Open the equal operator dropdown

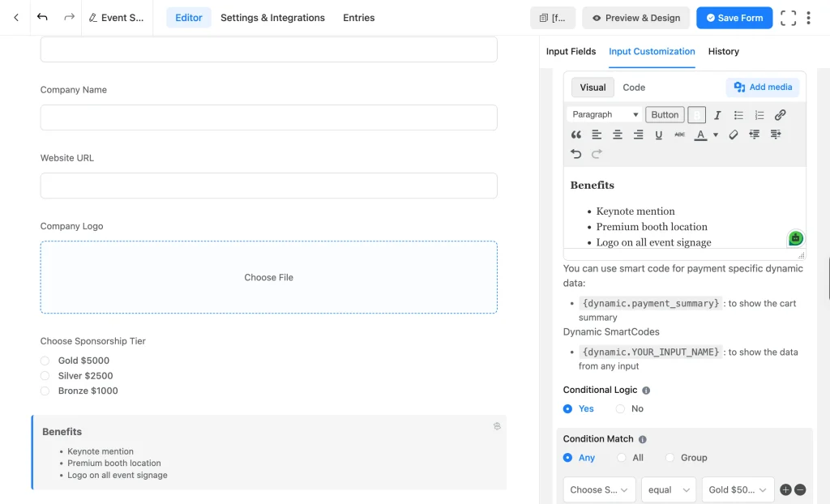coord(669,489)
